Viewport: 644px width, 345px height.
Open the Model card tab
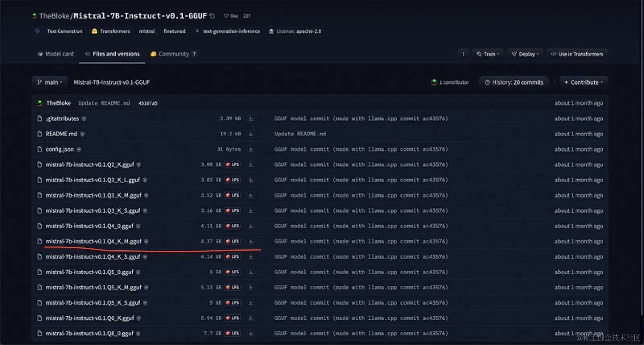pos(56,54)
